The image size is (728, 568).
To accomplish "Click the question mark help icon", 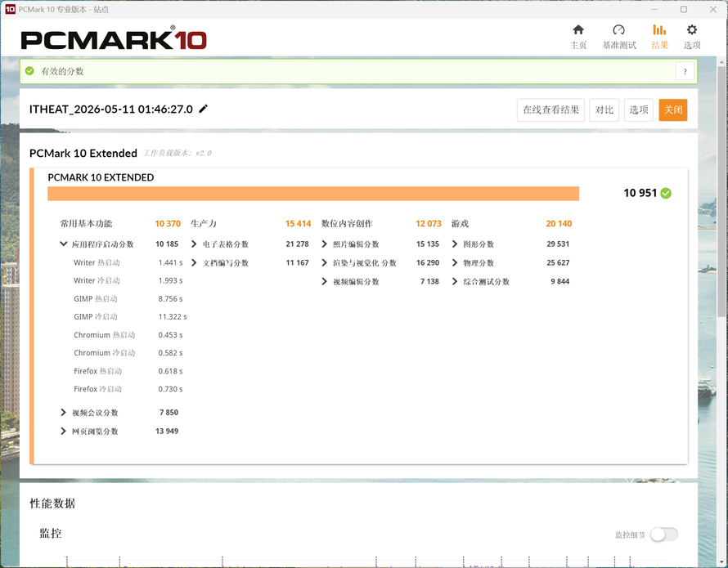I will [685, 71].
